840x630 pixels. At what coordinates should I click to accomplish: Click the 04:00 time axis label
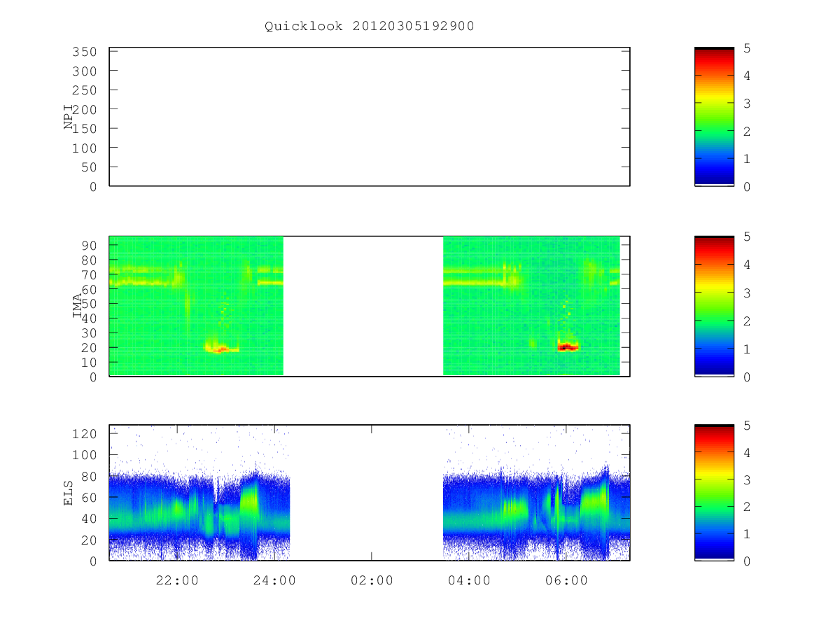(469, 580)
